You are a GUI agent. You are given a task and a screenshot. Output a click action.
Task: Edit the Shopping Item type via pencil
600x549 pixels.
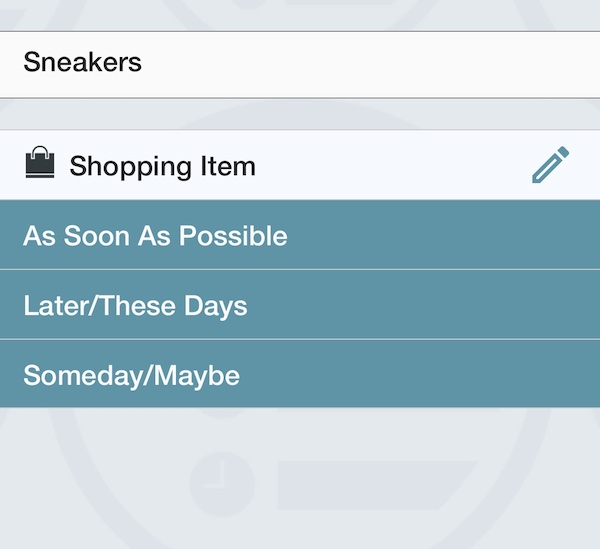[550, 165]
